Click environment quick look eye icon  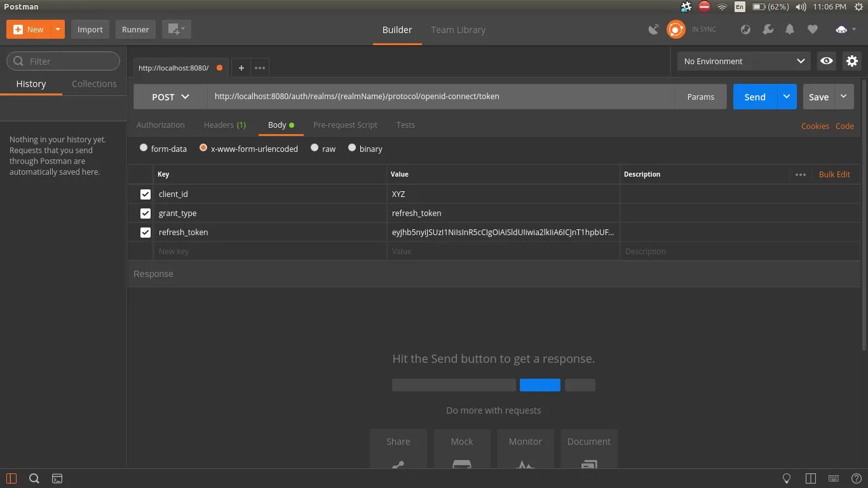pyautogui.click(x=826, y=61)
